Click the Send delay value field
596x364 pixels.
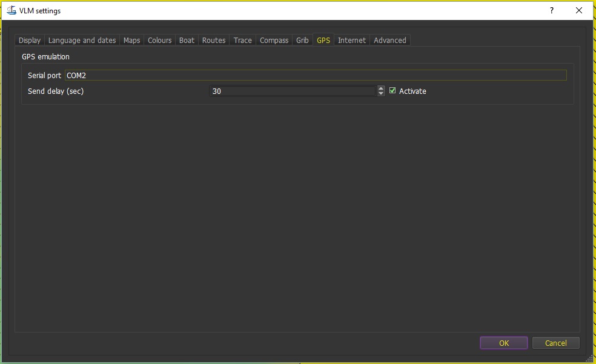pyautogui.click(x=293, y=91)
